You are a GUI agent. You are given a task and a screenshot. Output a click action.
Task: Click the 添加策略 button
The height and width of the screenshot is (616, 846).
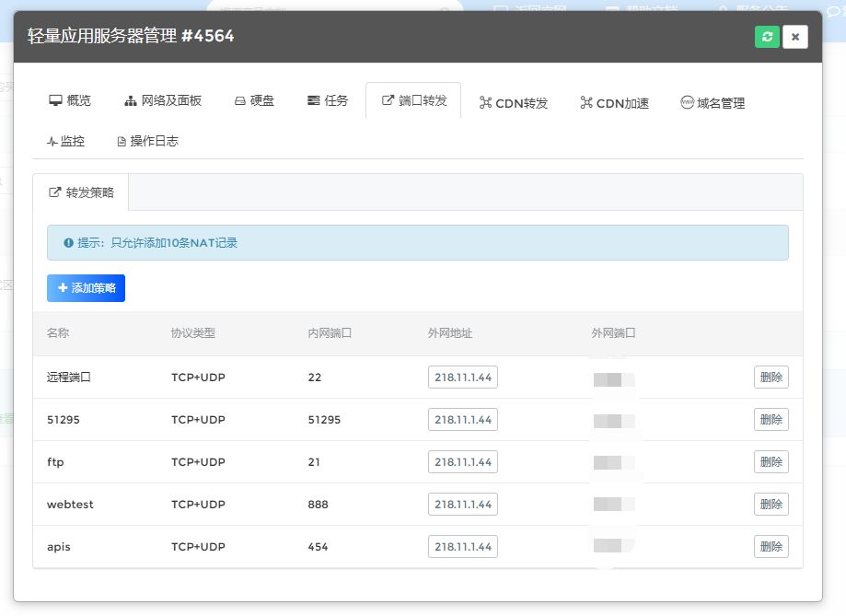click(86, 288)
